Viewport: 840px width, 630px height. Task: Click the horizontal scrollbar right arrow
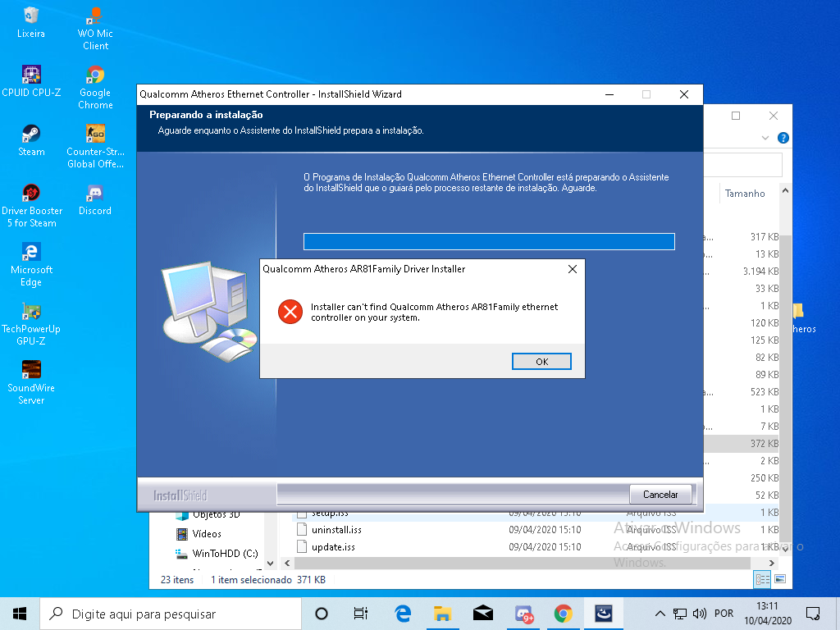click(x=771, y=563)
